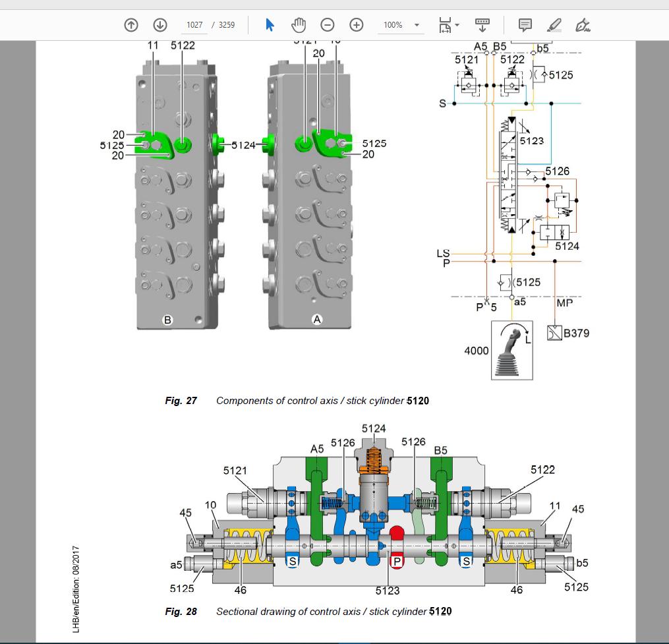Open the sign document pen tool
Image resolution: width=669 pixels, height=644 pixels.
coord(583,25)
